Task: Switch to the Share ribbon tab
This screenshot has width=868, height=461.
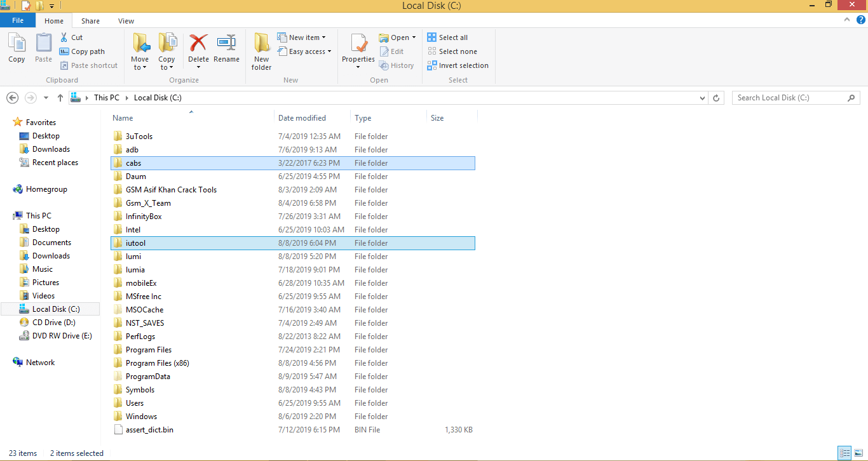Action: pyautogui.click(x=90, y=20)
